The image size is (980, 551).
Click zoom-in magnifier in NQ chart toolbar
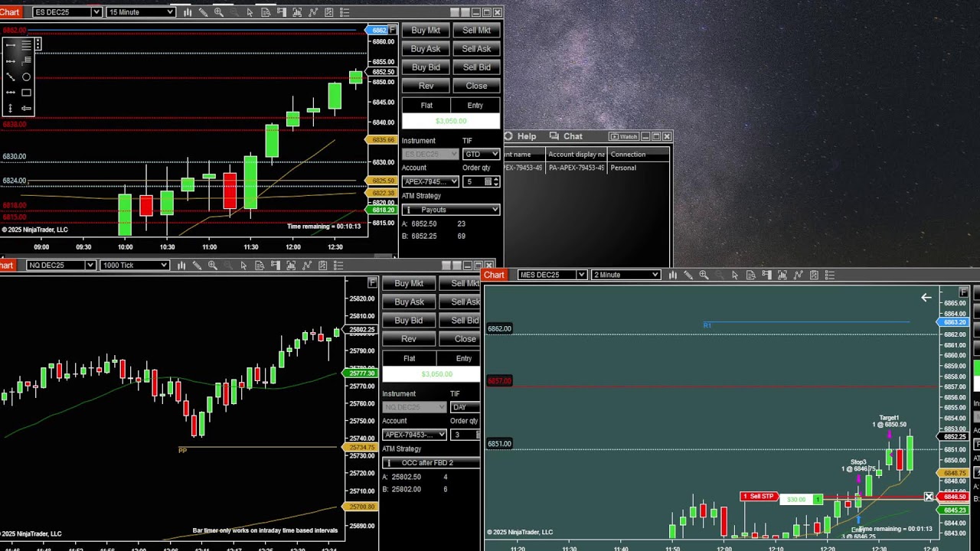[213, 266]
